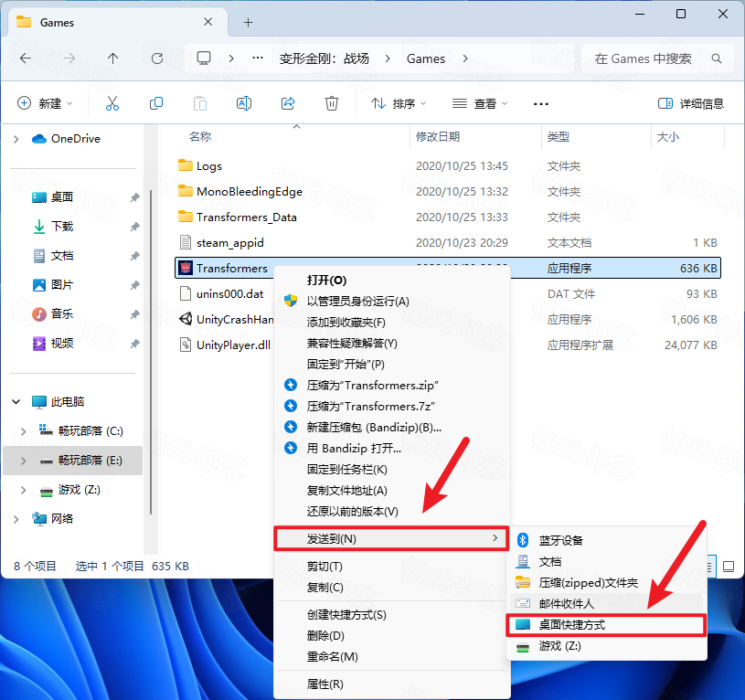This screenshot has width=745, height=700.
Task: Choose Compressed (zipped) folder in submenu
Action: tap(606, 583)
